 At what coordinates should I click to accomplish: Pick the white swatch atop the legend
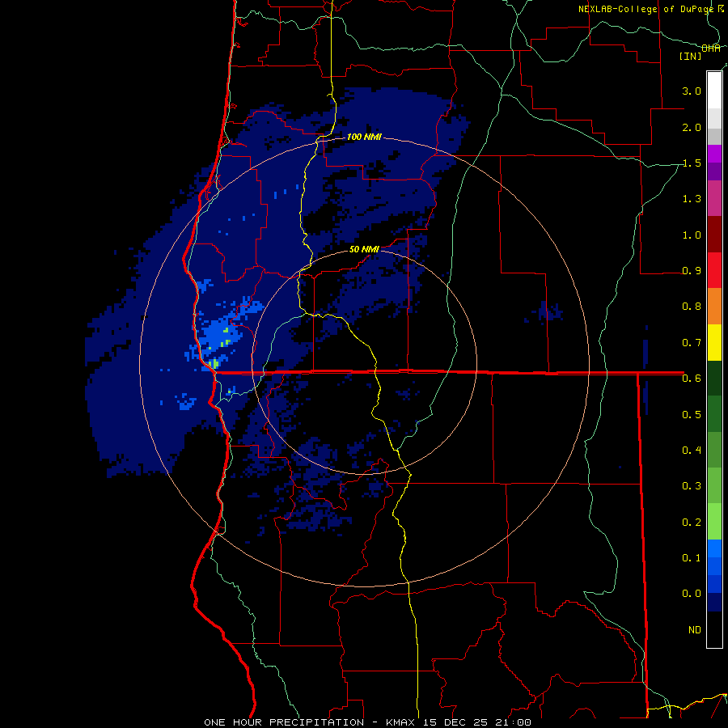pos(714,91)
